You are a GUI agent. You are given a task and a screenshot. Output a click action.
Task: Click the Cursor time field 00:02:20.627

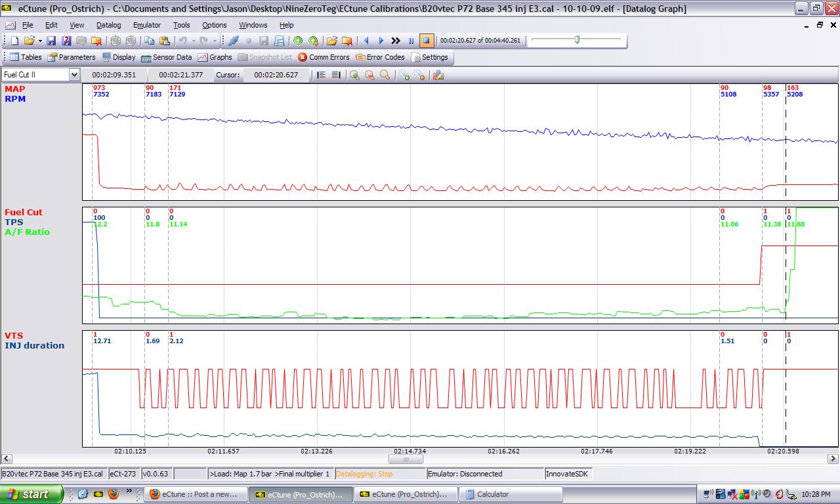(x=276, y=75)
